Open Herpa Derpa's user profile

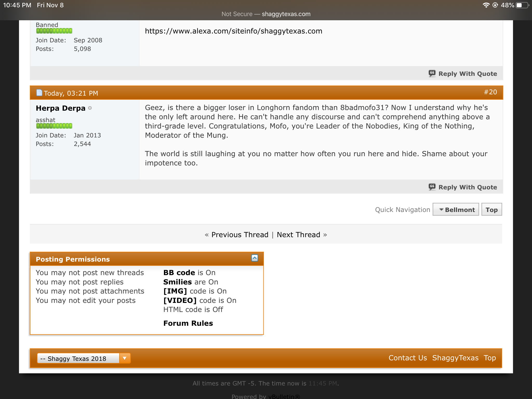tap(61, 108)
